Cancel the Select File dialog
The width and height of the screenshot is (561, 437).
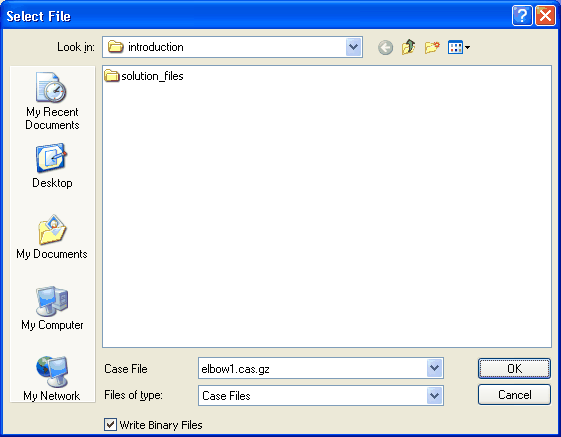pyautogui.click(x=514, y=395)
